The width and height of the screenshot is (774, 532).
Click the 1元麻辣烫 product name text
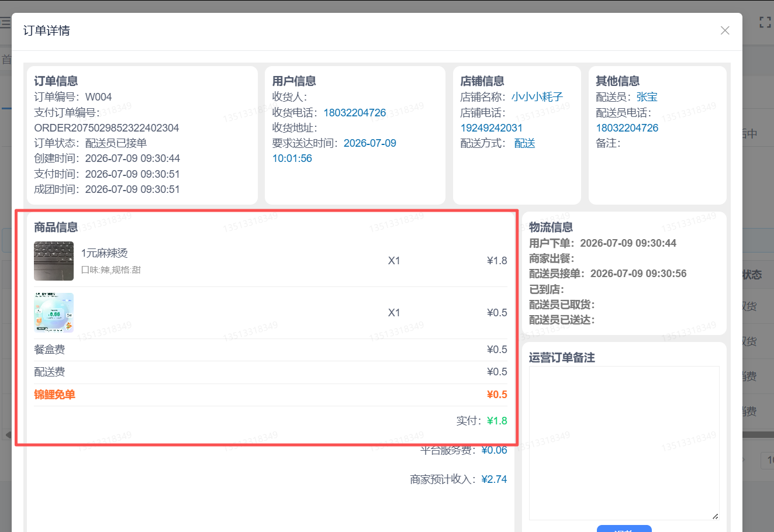pos(104,253)
